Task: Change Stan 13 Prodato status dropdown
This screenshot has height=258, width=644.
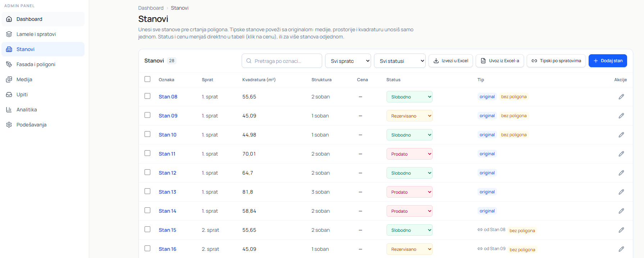Action: click(410, 192)
